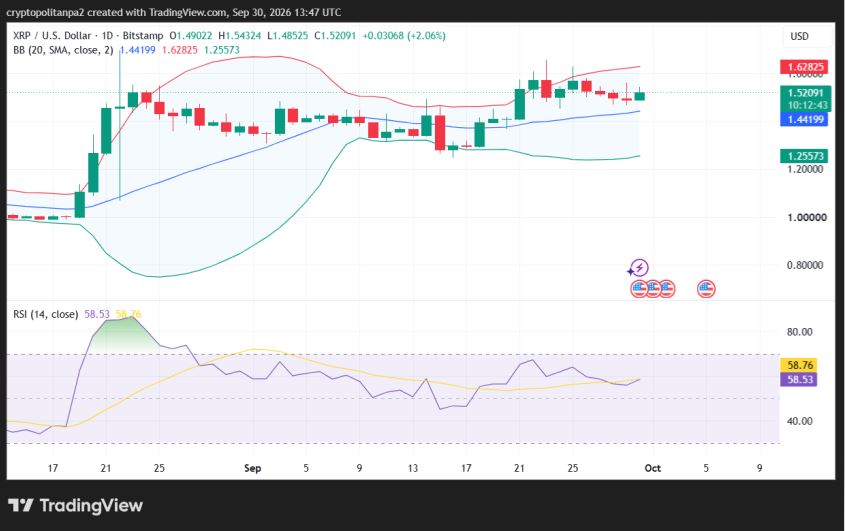Image resolution: width=845 pixels, height=531 pixels.
Task: Open the lone US flag economic event icon
Action: tap(706, 289)
